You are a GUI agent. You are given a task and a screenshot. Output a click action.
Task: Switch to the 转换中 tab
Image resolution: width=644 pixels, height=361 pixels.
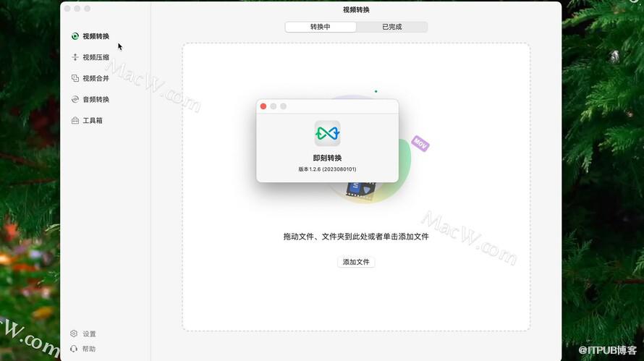point(321,27)
